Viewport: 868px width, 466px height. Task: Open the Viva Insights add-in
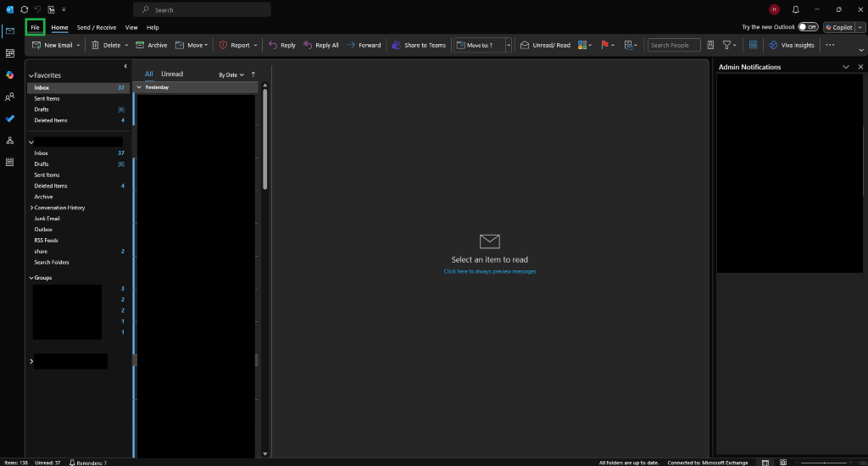click(x=792, y=46)
